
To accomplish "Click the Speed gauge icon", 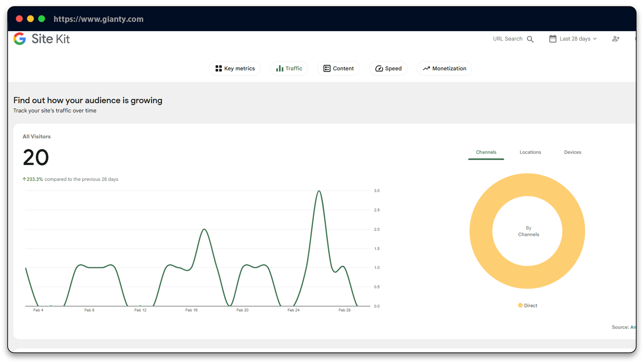I will point(379,68).
